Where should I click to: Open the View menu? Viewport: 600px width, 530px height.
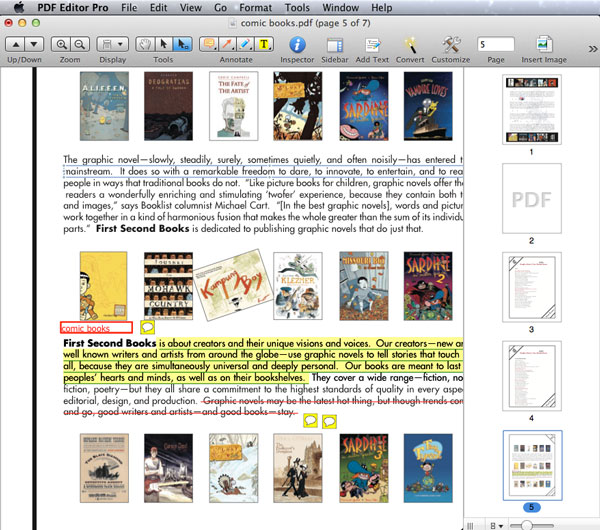coord(191,8)
